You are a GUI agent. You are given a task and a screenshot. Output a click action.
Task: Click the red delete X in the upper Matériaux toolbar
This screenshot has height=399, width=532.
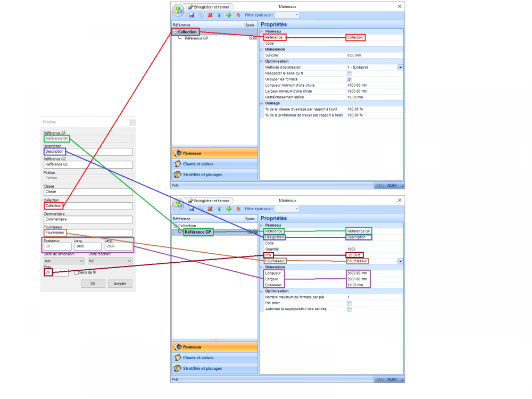(x=210, y=15)
